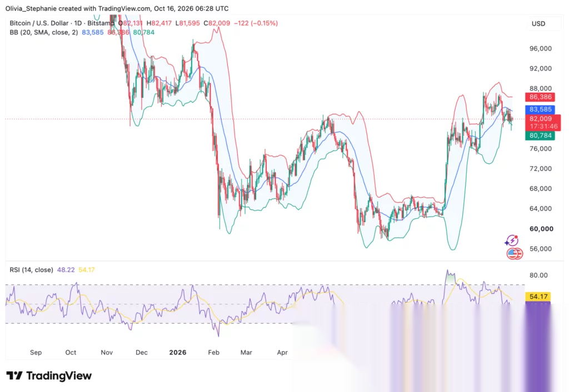
Task: Click the 72,000 price axis label
Action: click(x=540, y=169)
